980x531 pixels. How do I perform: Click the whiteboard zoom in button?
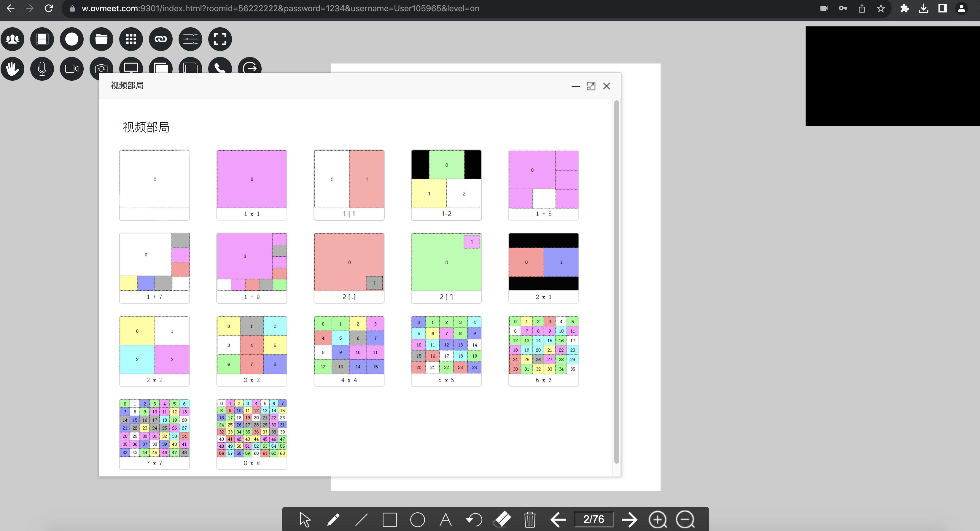[x=657, y=520]
